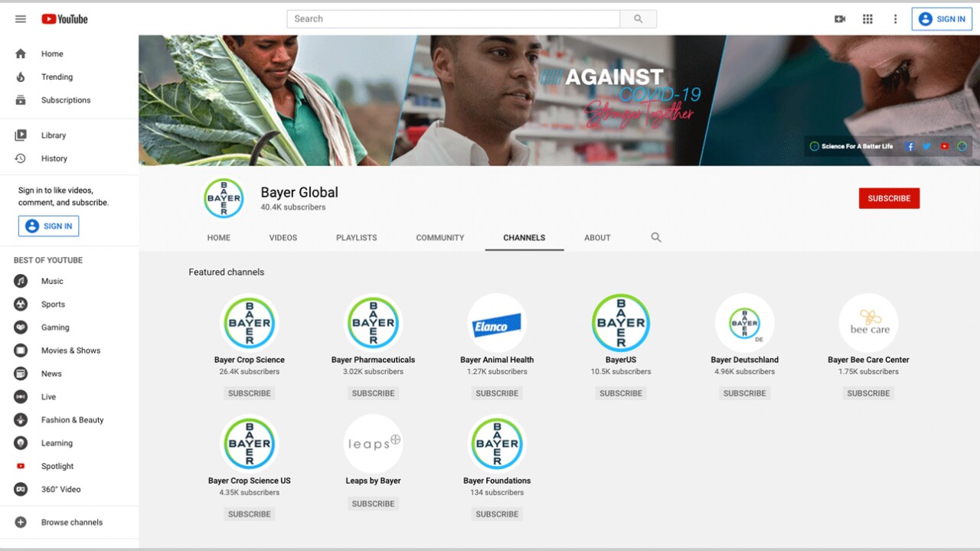
Task: Switch to the COMMUNITY tab
Action: pyautogui.click(x=440, y=237)
